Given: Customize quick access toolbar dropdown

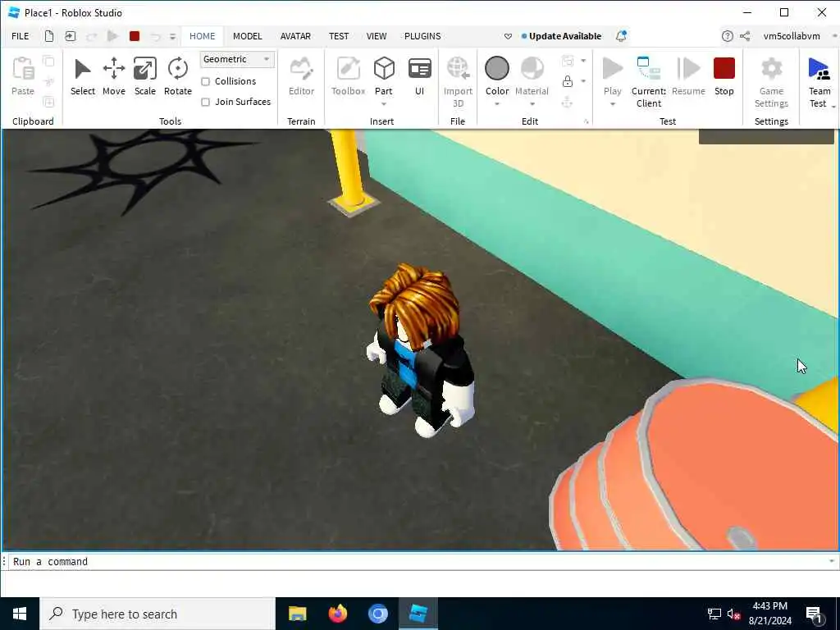Looking at the screenshot, I should (172, 36).
